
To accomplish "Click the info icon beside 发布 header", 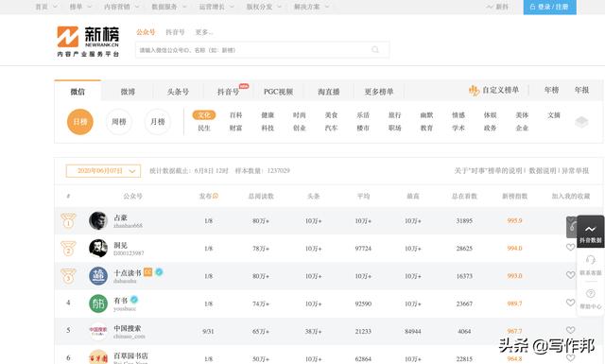I will click(x=216, y=196).
